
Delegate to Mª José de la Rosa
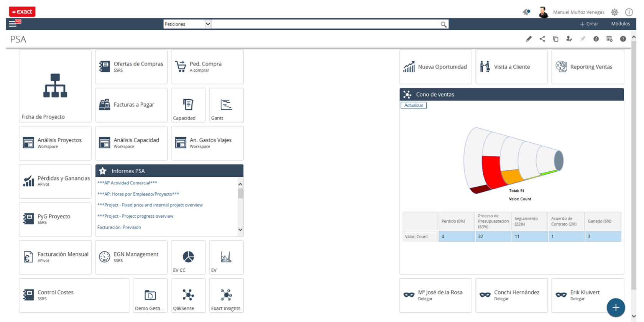point(435,295)
